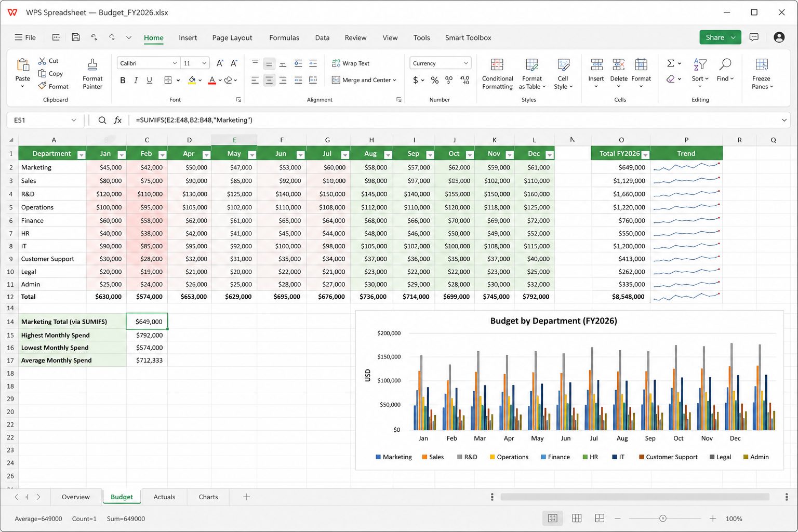Apply the red font color
798x532 pixels.
212,80
